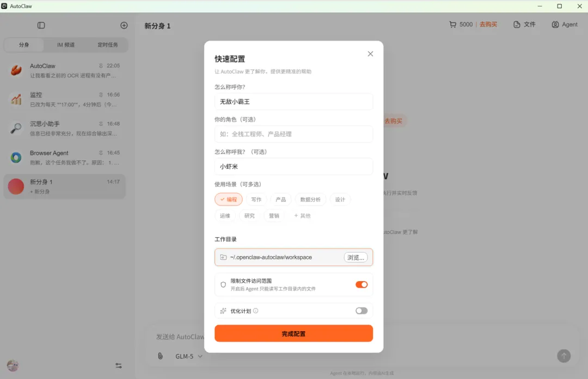Switch to the IM 频道 tab
The height and width of the screenshot is (379, 588).
(66, 45)
